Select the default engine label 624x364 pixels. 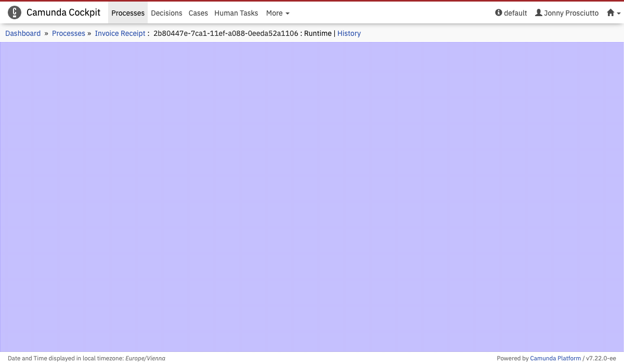pos(515,13)
